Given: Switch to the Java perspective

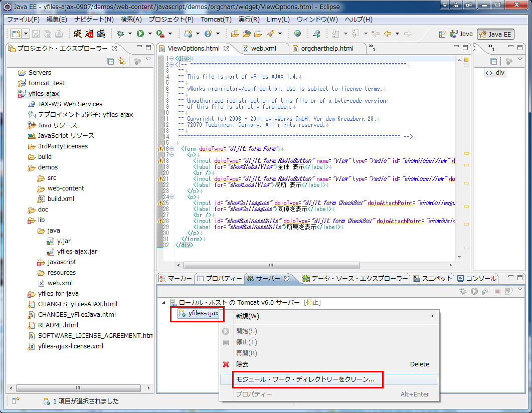Looking at the screenshot, I should [461, 34].
